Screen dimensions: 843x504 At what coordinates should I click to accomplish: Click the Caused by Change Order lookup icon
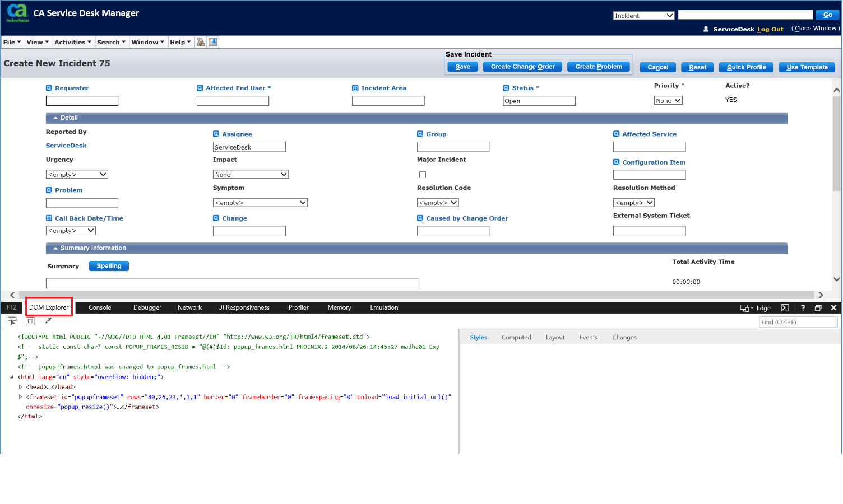(420, 218)
